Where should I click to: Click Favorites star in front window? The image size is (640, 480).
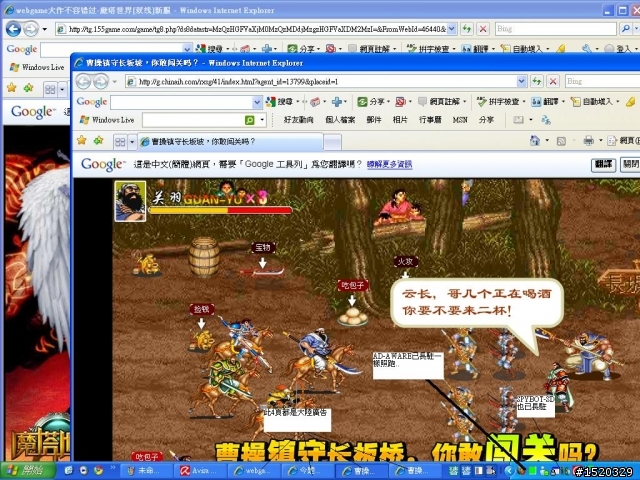point(82,141)
